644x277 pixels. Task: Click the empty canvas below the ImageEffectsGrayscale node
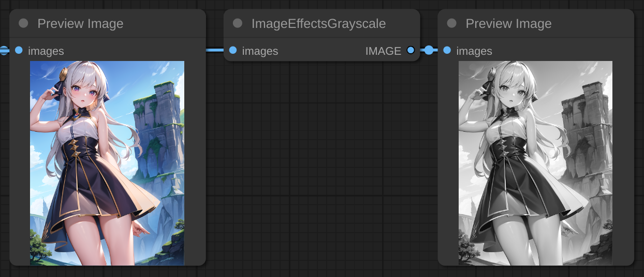pyautogui.click(x=321, y=171)
